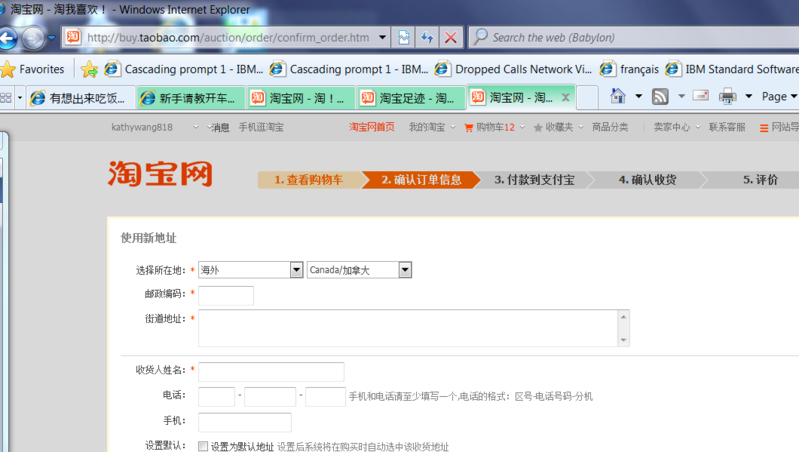Viewport: 799px width, 452px height.
Task: Expand the Page menu in command bar
Action: [779, 97]
